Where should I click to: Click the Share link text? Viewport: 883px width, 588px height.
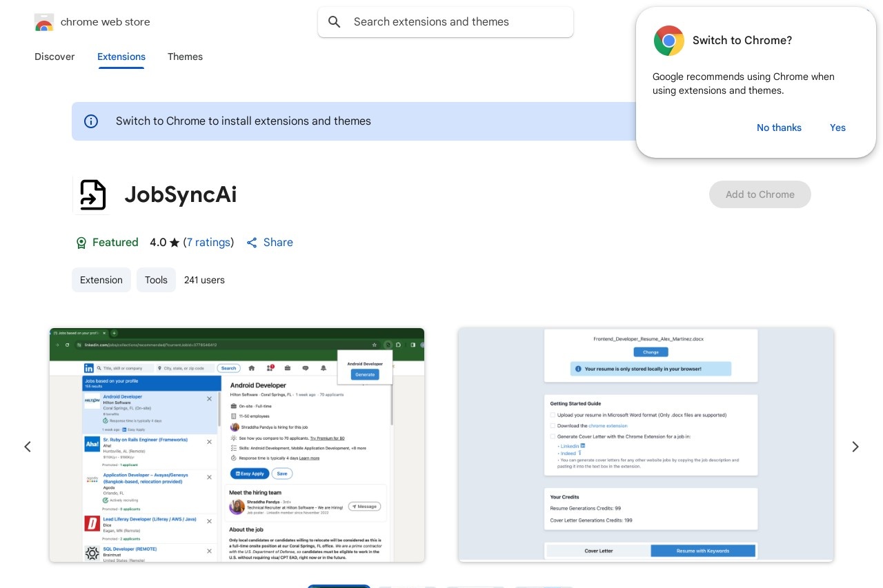278,243
